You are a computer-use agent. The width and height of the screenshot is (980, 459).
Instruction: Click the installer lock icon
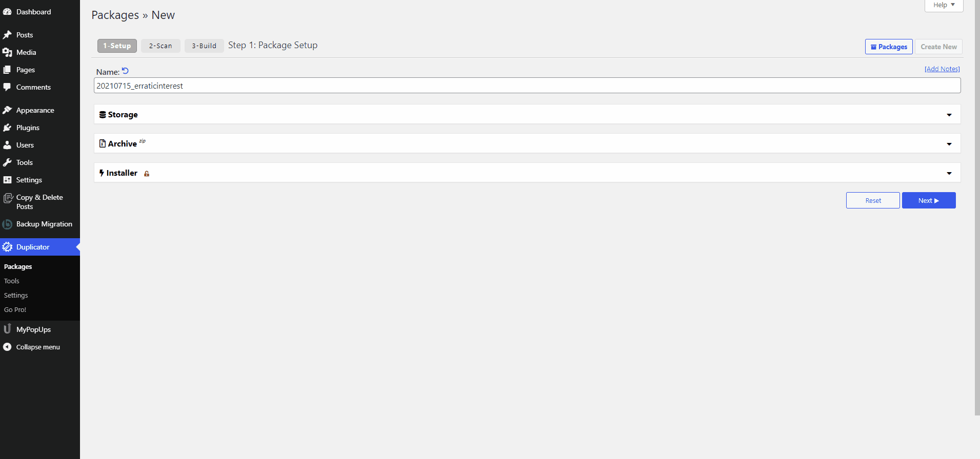pos(147,174)
